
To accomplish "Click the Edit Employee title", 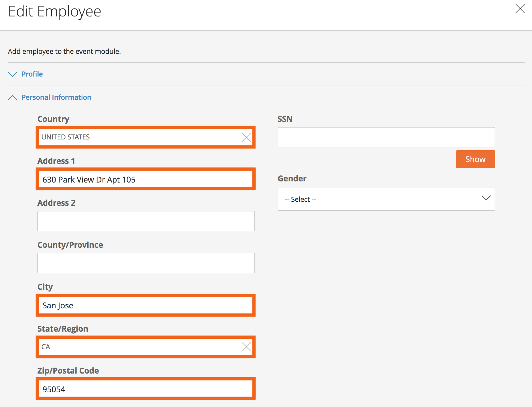I will [x=55, y=12].
